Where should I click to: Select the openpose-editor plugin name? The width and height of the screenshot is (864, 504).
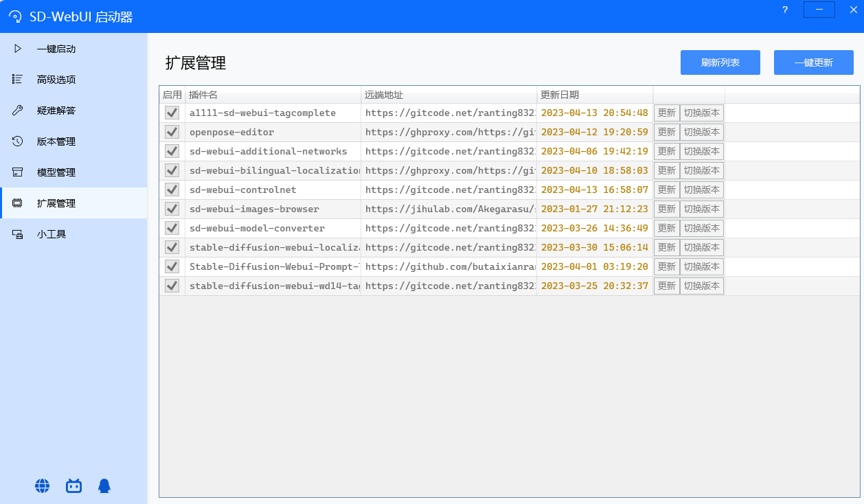(232, 132)
